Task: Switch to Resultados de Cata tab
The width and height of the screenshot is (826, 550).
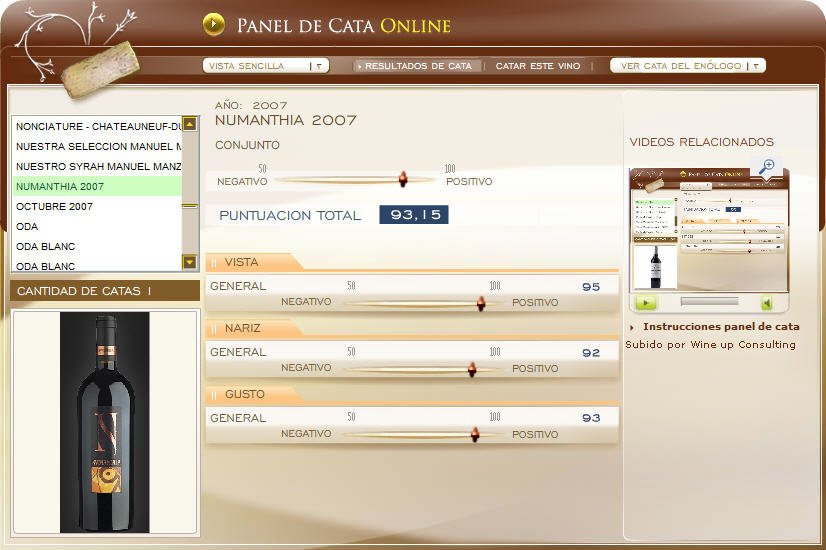Action: pos(418,66)
